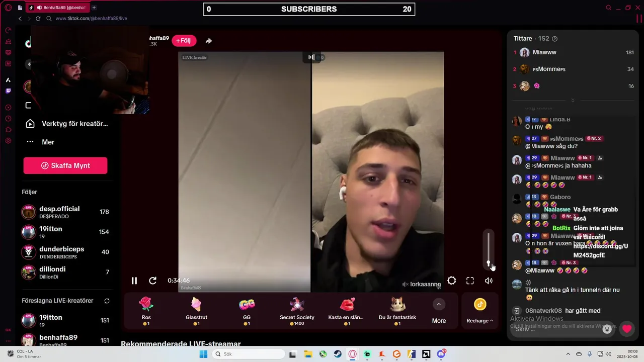Open dilliondi live channel

(x=65, y=272)
